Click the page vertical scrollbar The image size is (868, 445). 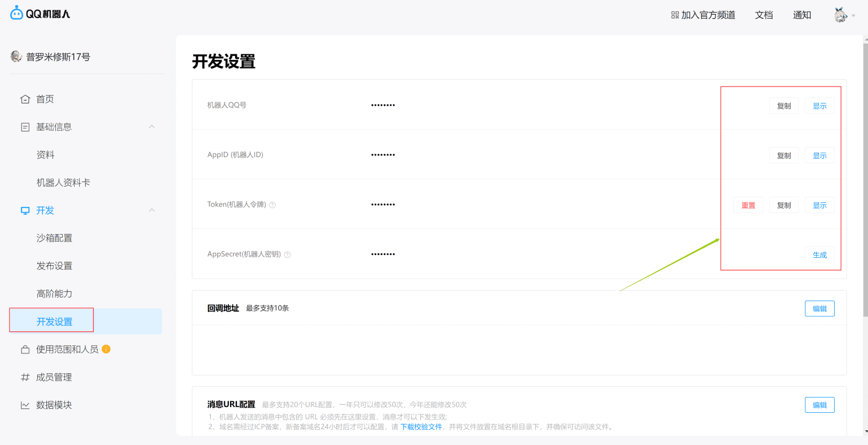[865, 170]
